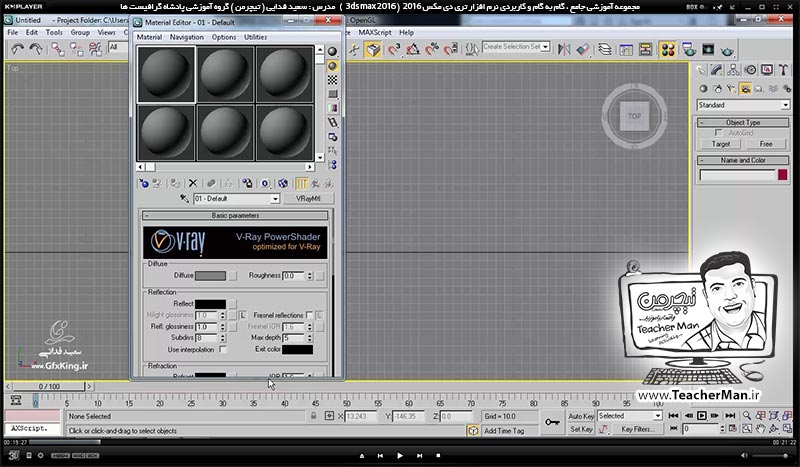Open Navigation menu in Material Editor

(x=186, y=37)
